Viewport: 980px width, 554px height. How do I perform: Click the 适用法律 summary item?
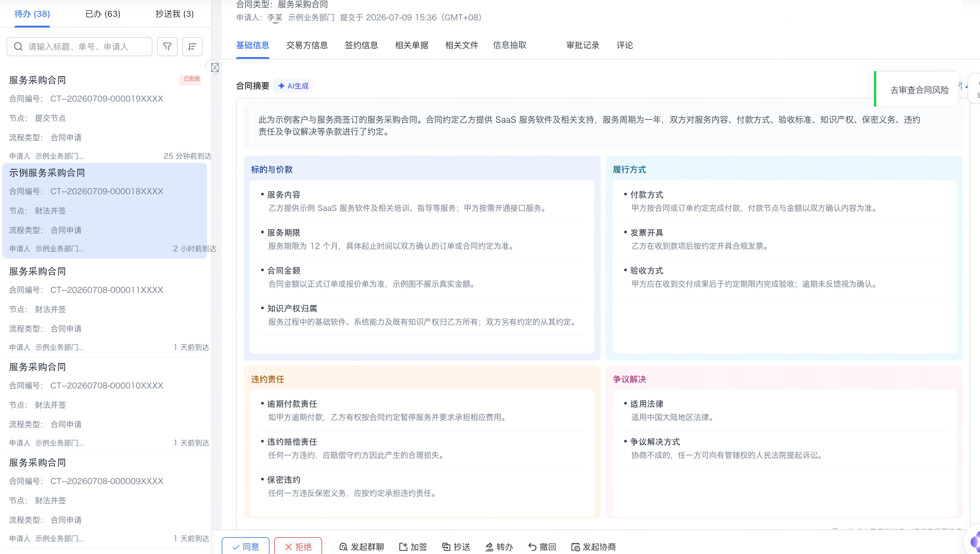point(785,411)
